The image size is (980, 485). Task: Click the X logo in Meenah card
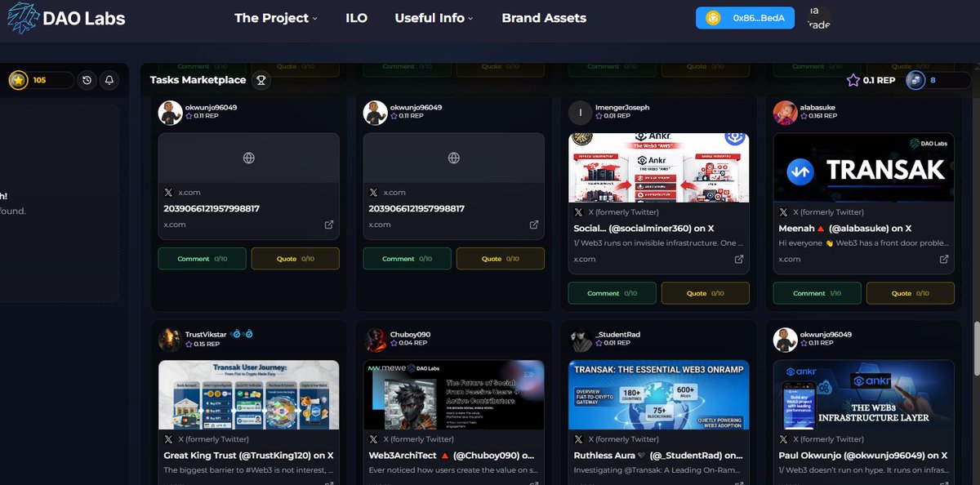point(784,211)
